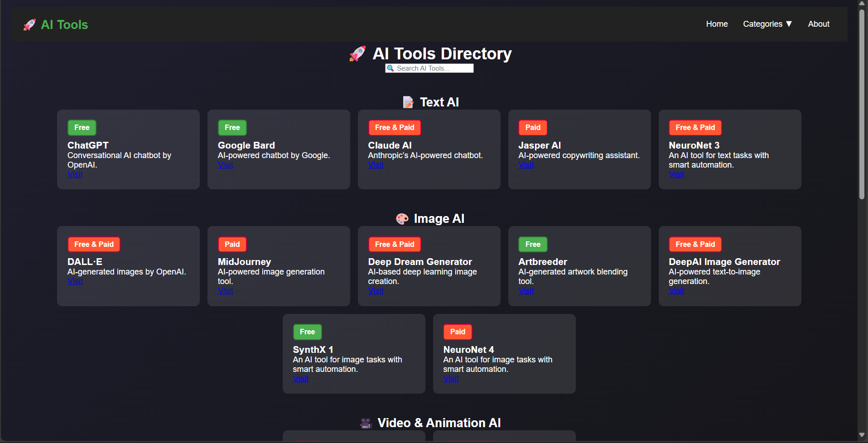Click the Text AI section heading

tap(439, 102)
